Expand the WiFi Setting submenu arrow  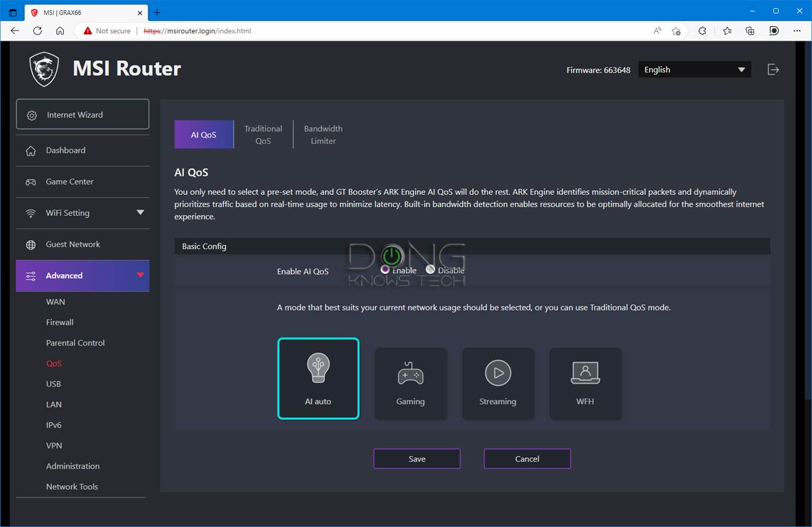point(140,213)
